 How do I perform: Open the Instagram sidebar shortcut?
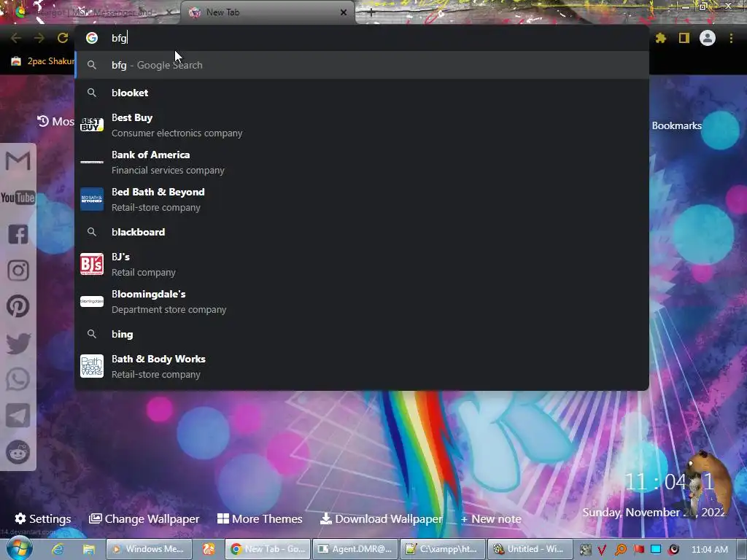18,270
